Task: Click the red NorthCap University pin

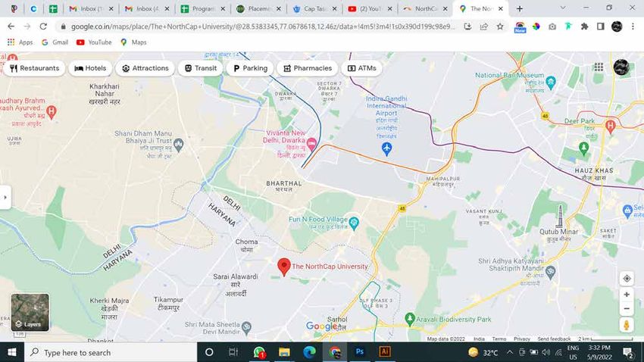Action: (x=284, y=267)
